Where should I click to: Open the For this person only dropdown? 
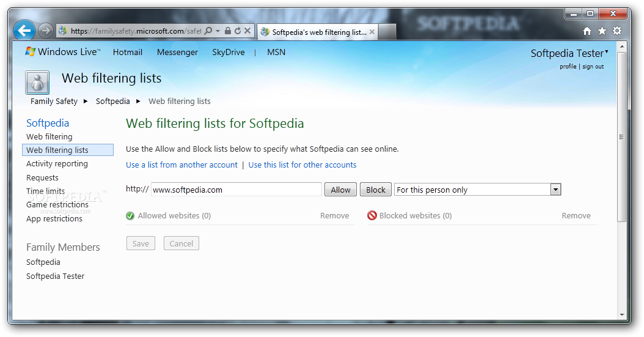click(x=477, y=190)
